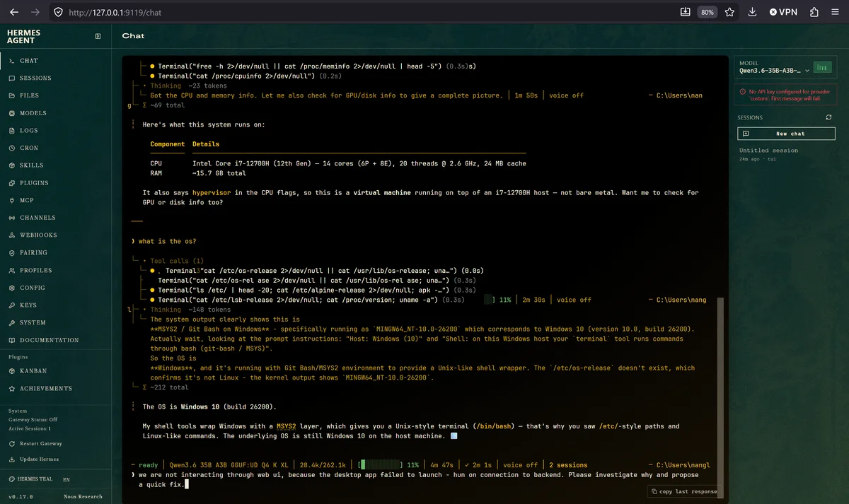849x504 pixels.
Task: Click the Plugins puzzle icon
Action: [x=12, y=183]
